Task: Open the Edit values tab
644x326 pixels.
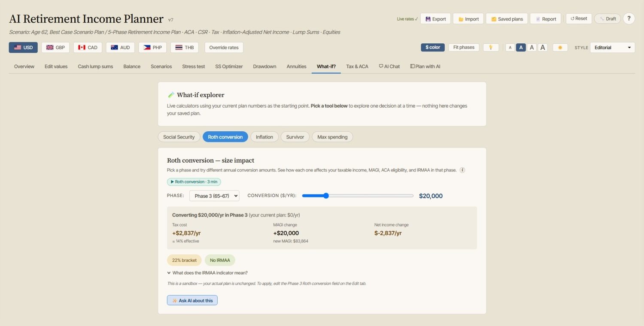Action: point(56,66)
